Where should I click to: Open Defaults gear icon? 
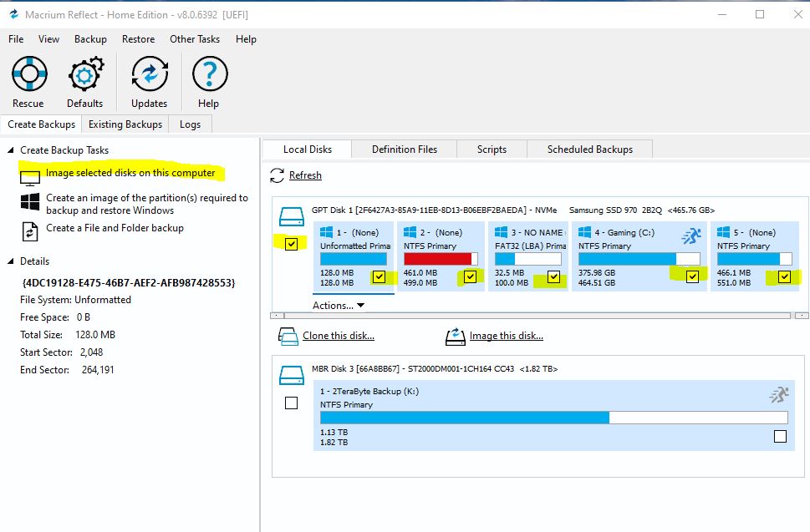[x=84, y=74]
